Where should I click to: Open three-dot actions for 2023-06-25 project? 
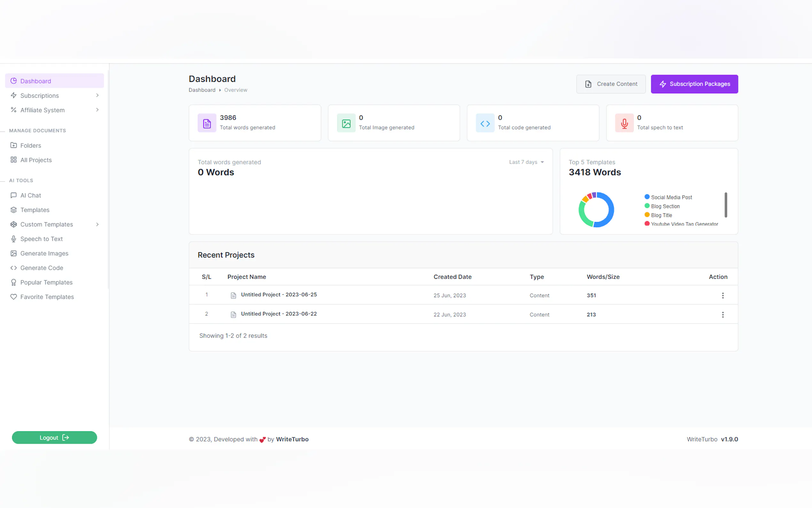pyautogui.click(x=722, y=295)
